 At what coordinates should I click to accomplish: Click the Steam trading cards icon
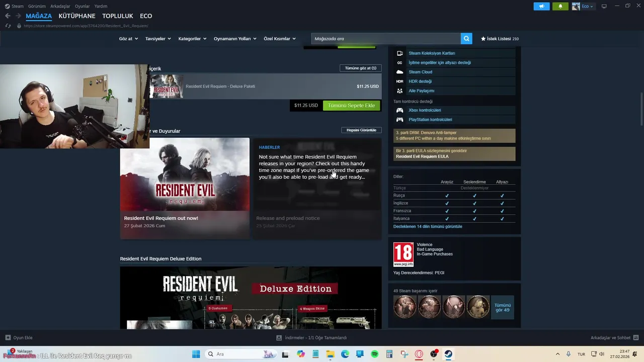click(399, 53)
